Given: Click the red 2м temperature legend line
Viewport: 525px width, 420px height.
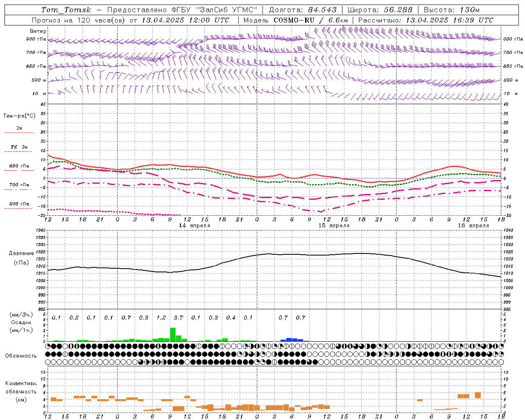Looking at the screenshot, I should click(19, 133).
